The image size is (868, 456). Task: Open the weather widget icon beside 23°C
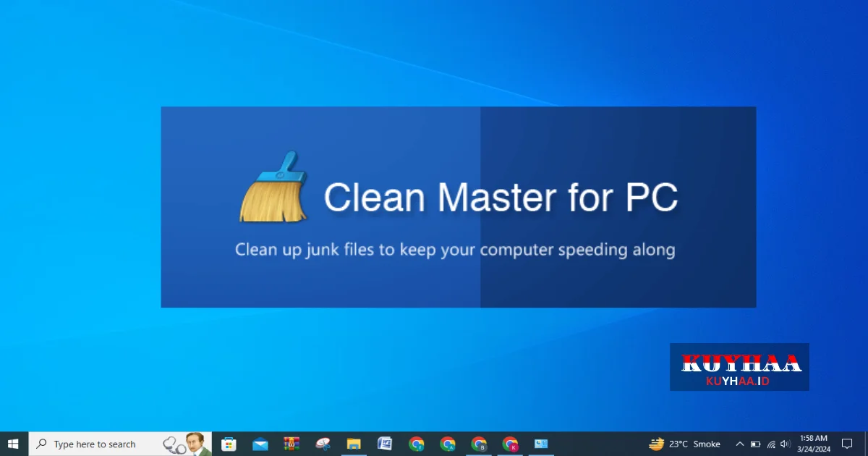pyautogui.click(x=656, y=444)
